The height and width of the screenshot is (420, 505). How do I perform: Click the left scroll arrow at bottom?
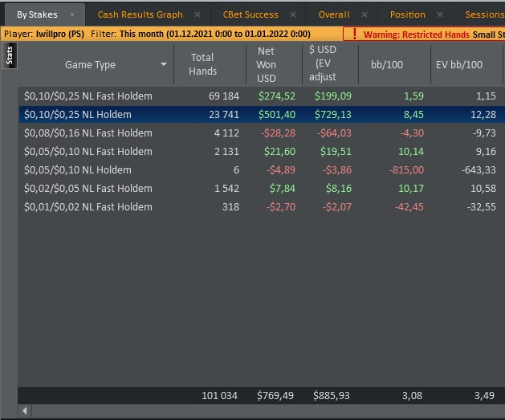click(24, 411)
